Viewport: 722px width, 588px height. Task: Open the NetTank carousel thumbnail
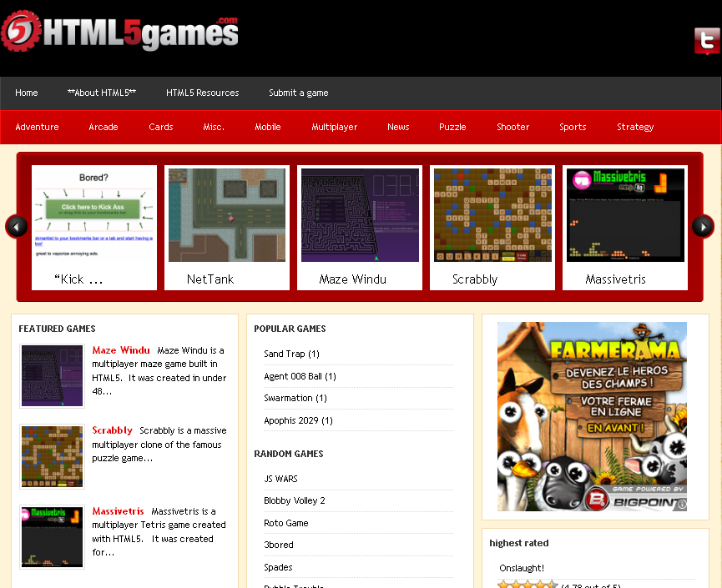tap(227, 215)
